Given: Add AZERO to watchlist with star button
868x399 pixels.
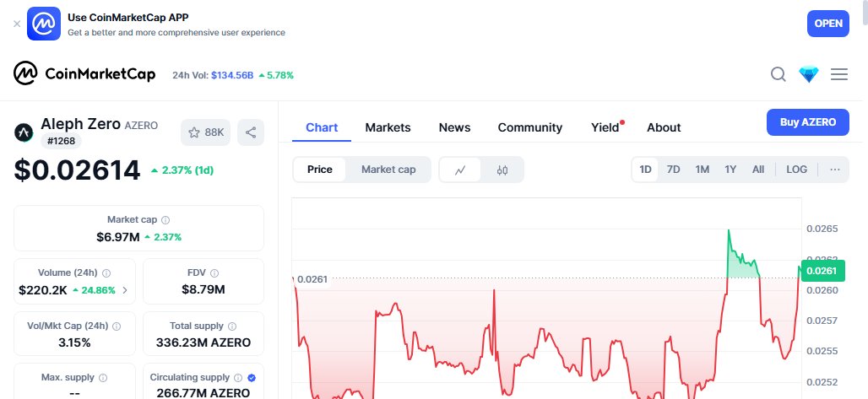Looking at the screenshot, I should click(x=205, y=132).
